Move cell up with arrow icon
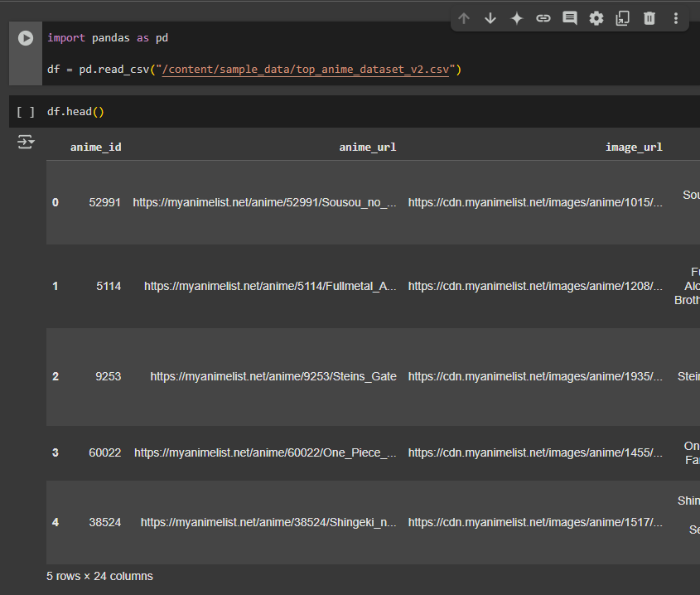Viewport: 700px width, 595px height. tap(464, 18)
